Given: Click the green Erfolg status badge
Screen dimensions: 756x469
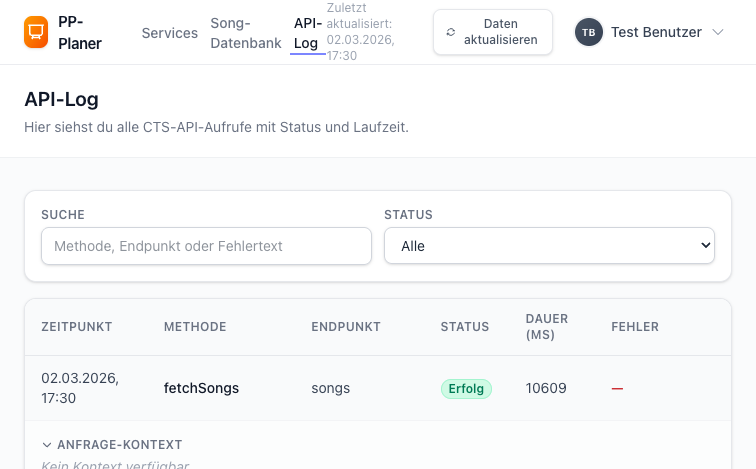Looking at the screenshot, I should 466,388.
